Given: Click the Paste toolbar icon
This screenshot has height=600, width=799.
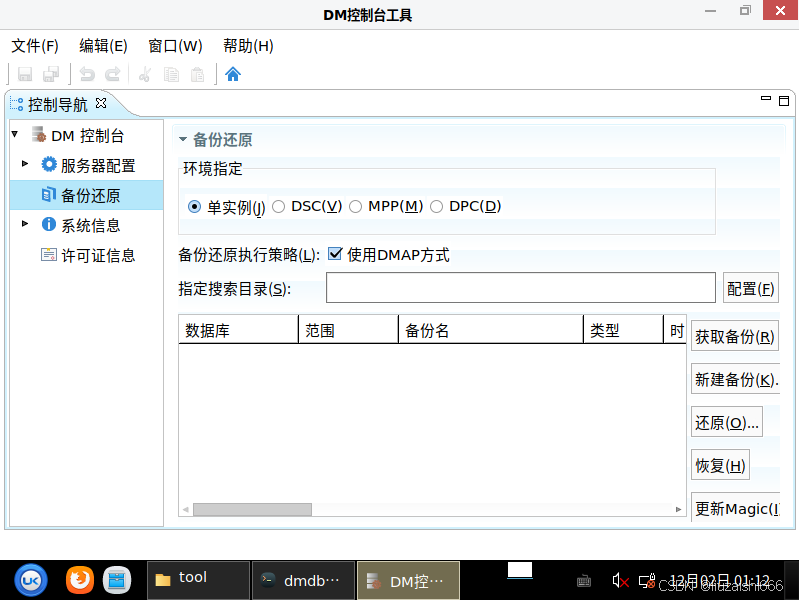Looking at the screenshot, I should (x=197, y=74).
